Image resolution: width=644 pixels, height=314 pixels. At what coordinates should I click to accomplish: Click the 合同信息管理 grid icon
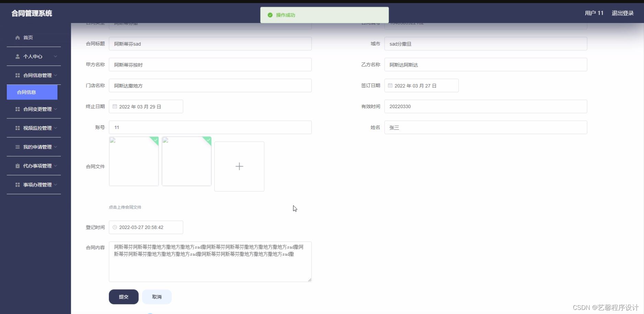coord(17,75)
